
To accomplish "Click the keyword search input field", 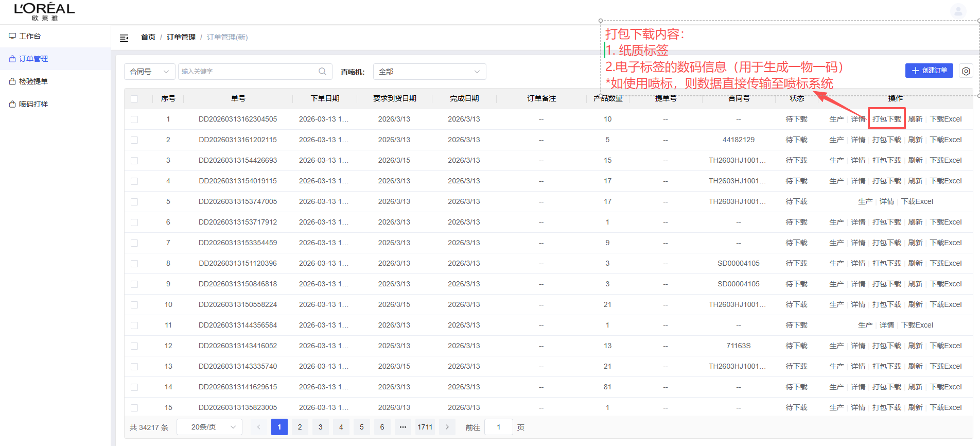I will point(247,72).
